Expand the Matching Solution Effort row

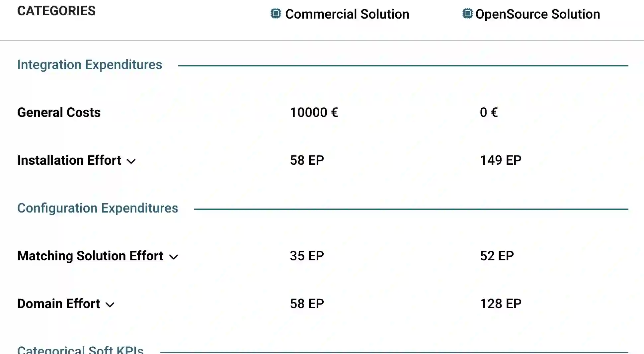click(174, 257)
